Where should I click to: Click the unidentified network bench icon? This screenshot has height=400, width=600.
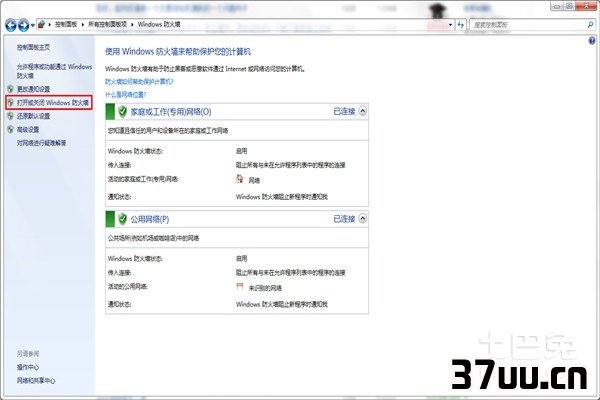pos(240,286)
